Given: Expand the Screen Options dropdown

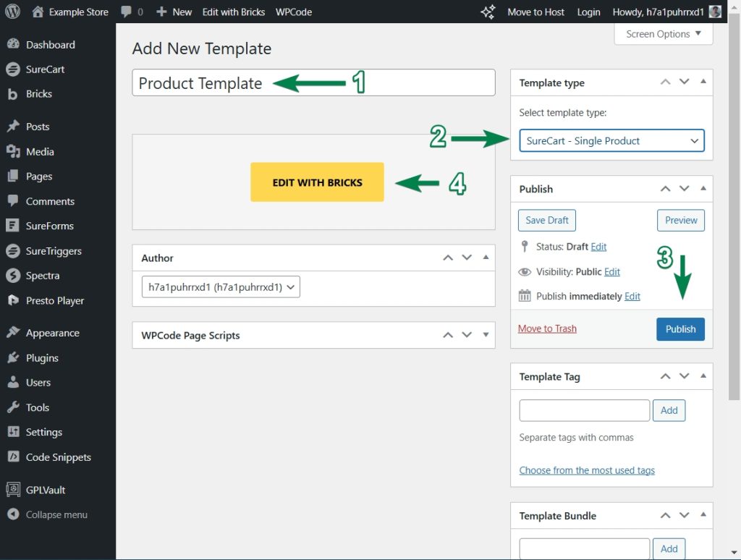Looking at the screenshot, I should 664,34.
